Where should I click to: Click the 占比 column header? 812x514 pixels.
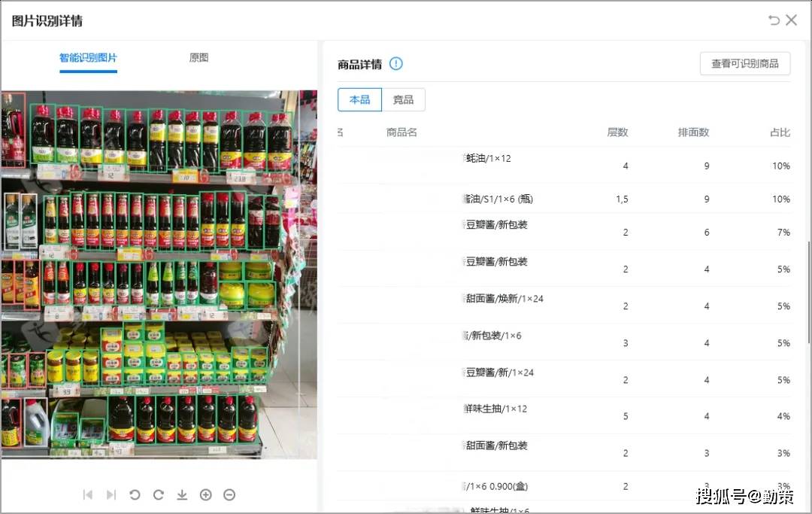(x=780, y=132)
